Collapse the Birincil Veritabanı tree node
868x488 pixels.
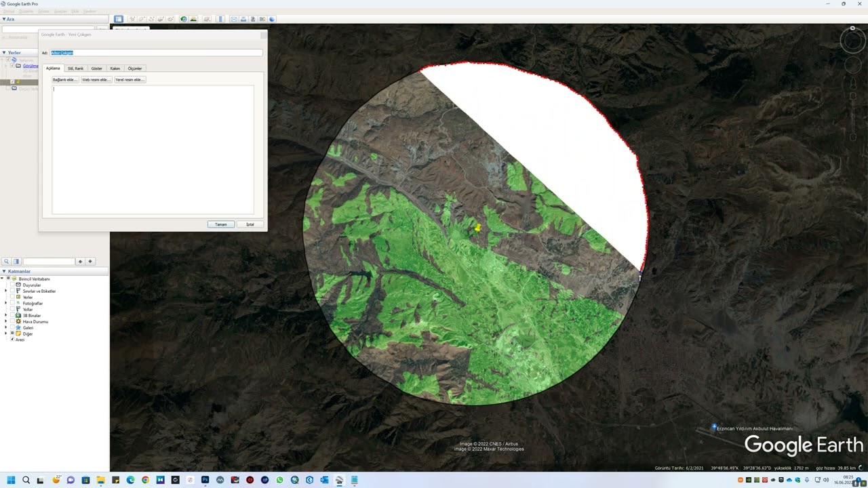2,279
